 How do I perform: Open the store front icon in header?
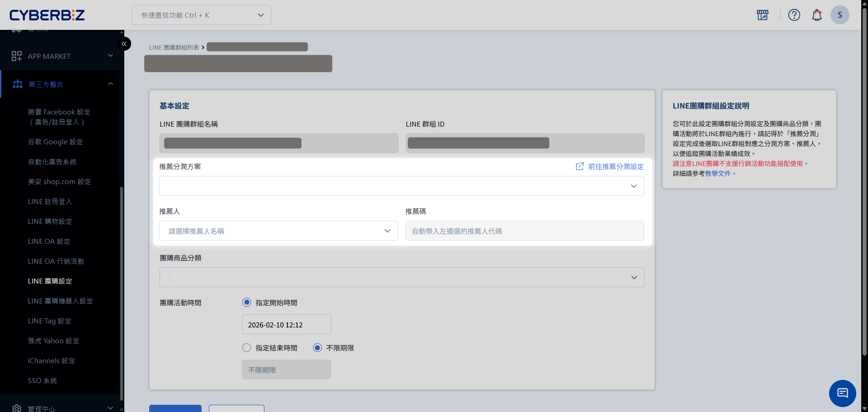(763, 15)
